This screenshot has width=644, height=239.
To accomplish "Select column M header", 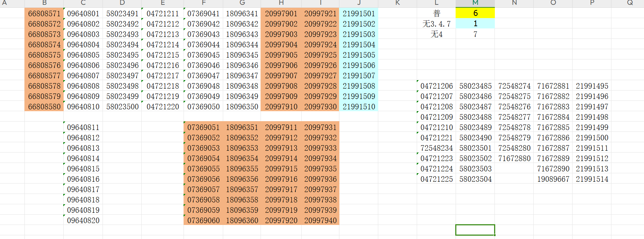I will (x=475, y=3).
